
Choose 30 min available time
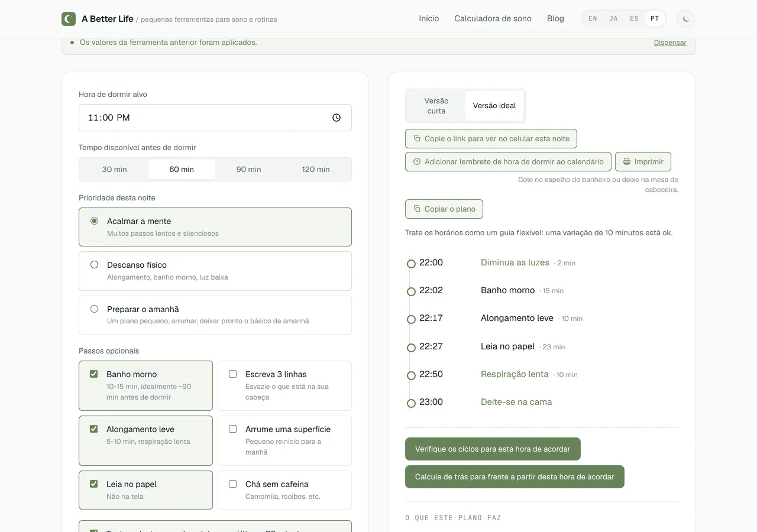pos(114,169)
